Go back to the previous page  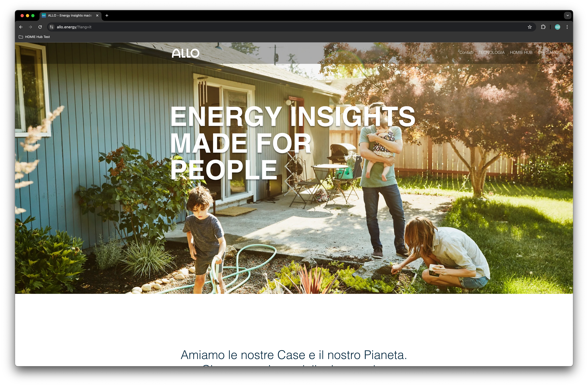[x=21, y=27]
